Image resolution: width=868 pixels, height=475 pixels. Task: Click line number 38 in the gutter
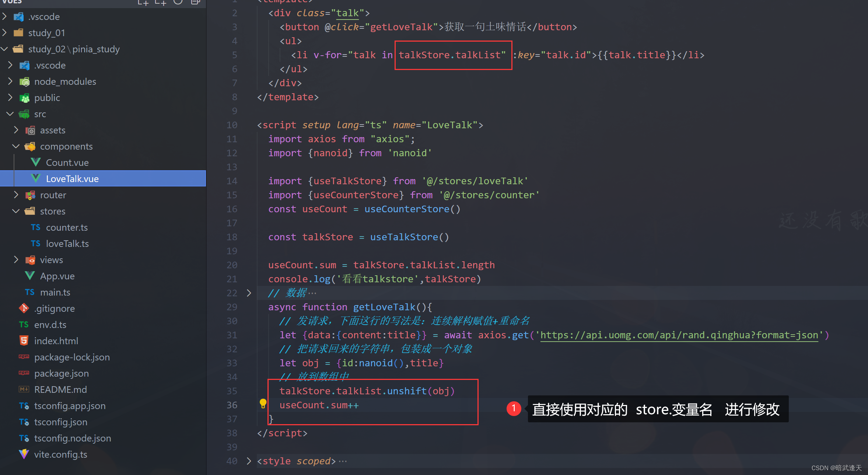point(232,433)
